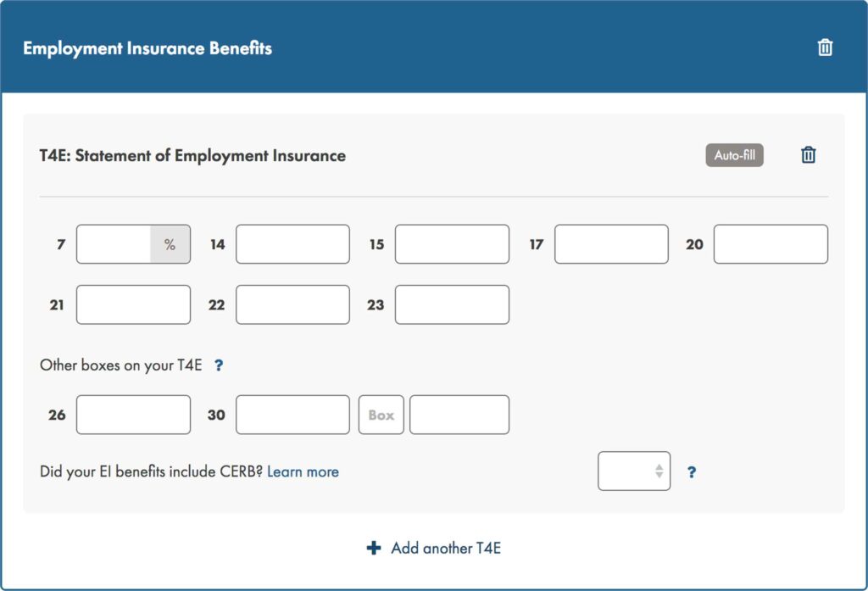
Task: Click into box 14 field
Action: point(292,244)
